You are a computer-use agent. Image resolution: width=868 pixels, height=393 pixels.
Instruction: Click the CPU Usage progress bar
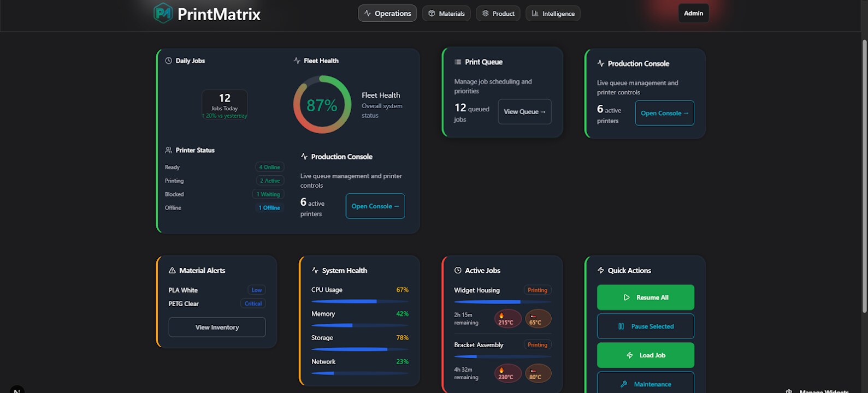click(x=360, y=301)
